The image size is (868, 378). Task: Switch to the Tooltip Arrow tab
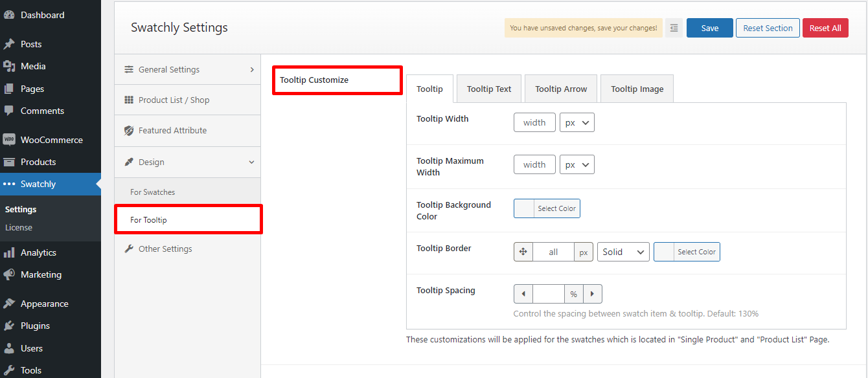(x=561, y=89)
